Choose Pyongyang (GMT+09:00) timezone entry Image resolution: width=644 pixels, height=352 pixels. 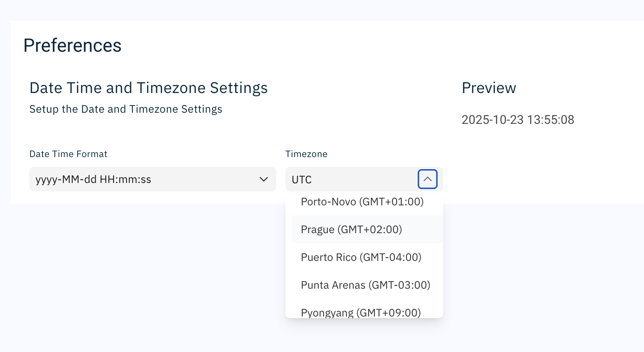click(361, 312)
